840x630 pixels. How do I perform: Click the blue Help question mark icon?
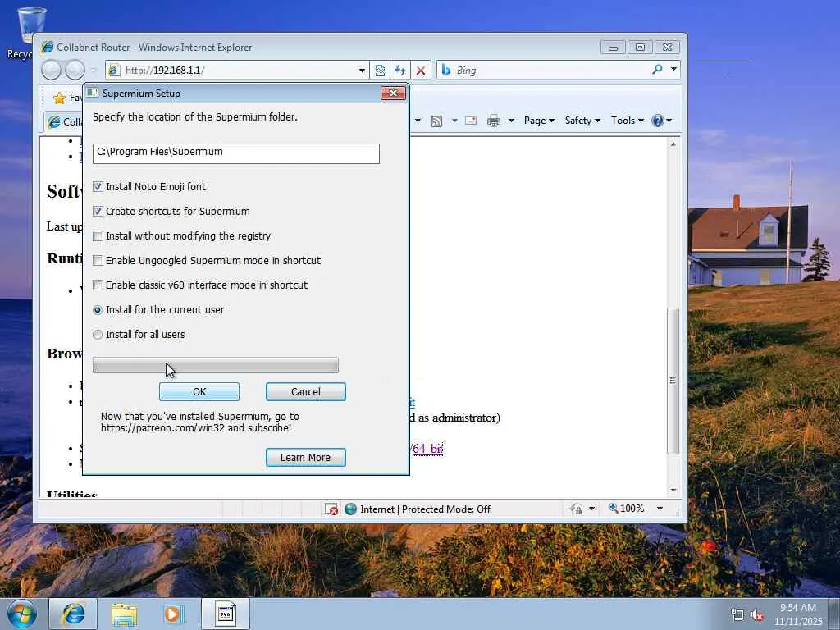[x=657, y=121]
